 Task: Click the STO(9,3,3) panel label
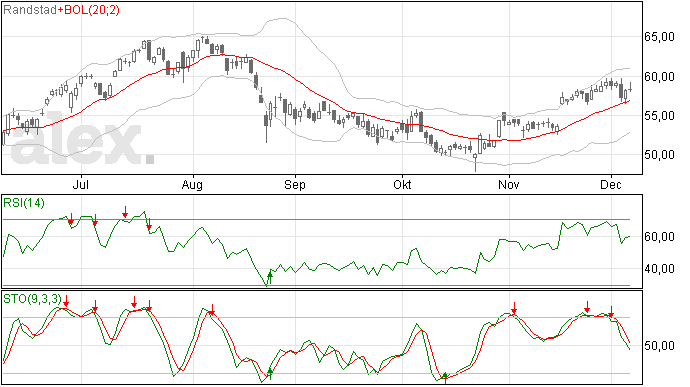[x=32, y=299]
